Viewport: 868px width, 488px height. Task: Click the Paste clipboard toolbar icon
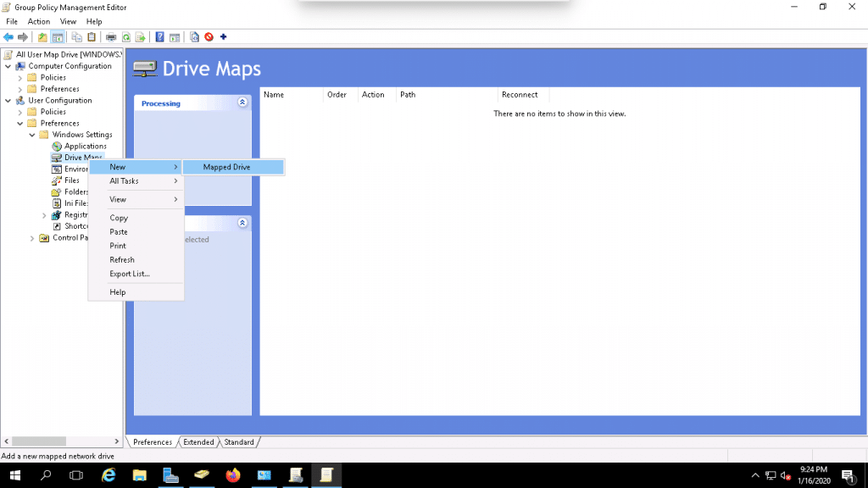coord(92,37)
